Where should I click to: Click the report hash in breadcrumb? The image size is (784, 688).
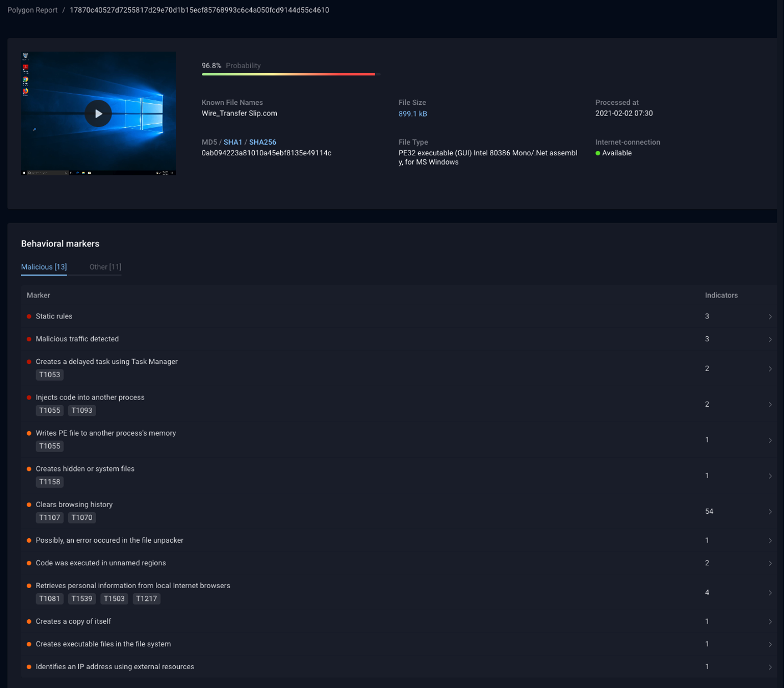(x=199, y=10)
